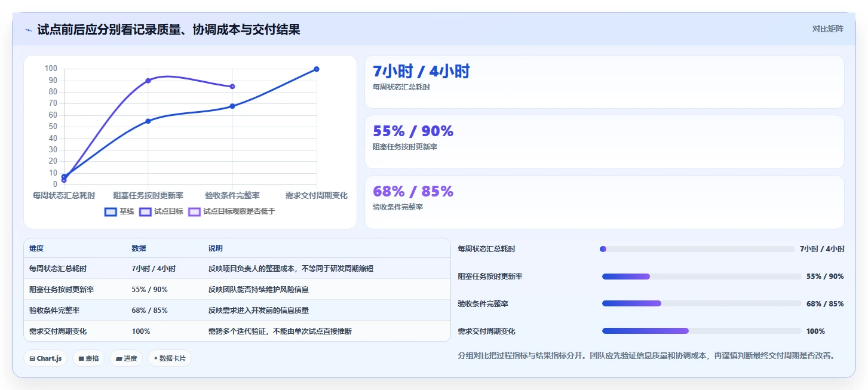Click the 需求交付周期变化 progress bar
Image resolution: width=868 pixels, height=390 pixels.
tap(702, 331)
